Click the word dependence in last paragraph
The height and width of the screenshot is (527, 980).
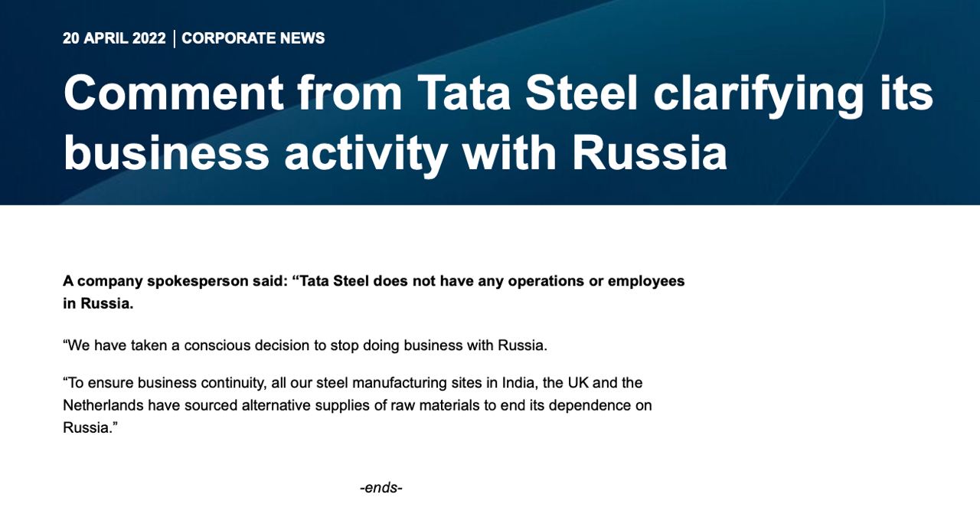[x=588, y=405]
